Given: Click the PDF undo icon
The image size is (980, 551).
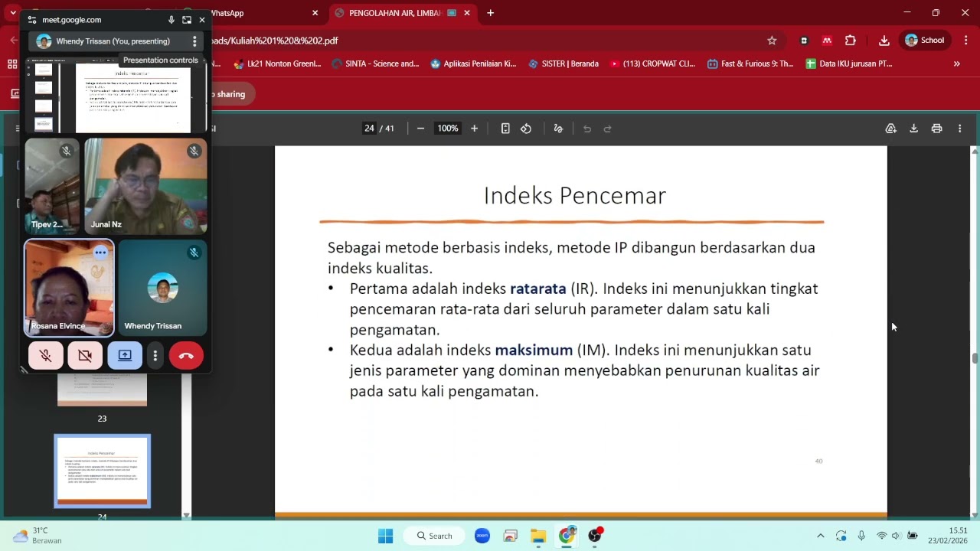Looking at the screenshot, I should (x=587, y=129).
